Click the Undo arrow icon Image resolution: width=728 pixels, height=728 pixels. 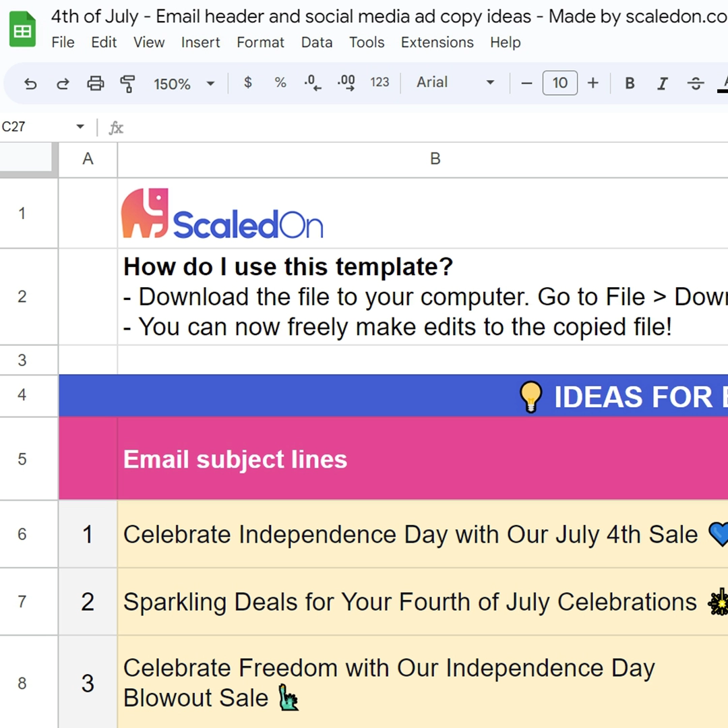point(30,84)
